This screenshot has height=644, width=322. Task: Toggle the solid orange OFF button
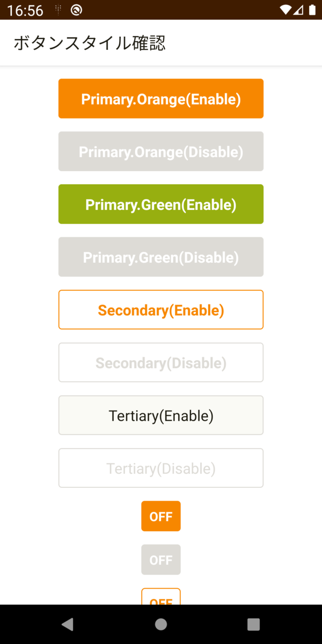click(x=161, y=516)
